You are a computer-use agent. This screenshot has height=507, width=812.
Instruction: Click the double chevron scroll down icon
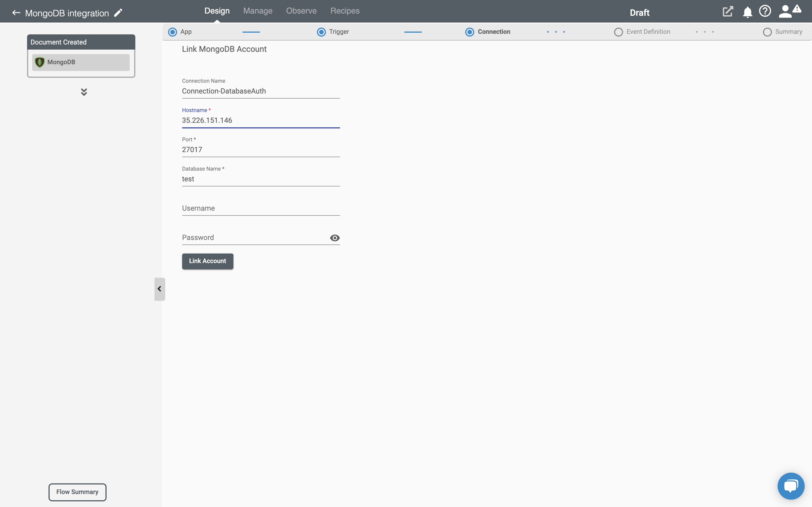click(x=84, y=91)
